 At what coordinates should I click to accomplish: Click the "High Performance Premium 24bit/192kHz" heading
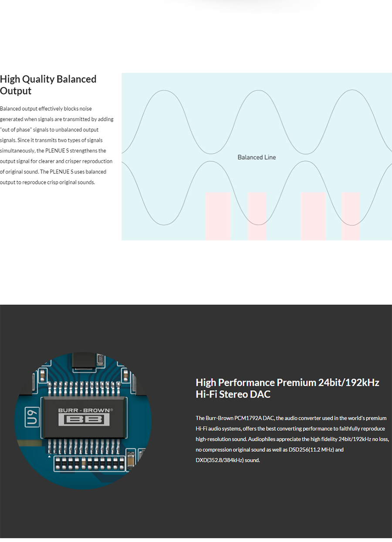287,382
